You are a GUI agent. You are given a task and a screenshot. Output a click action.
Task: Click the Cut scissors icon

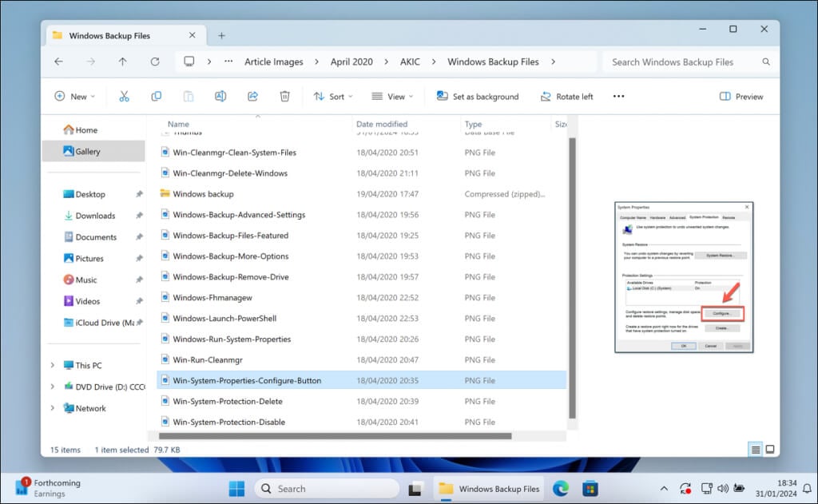[x=124, y=96]
